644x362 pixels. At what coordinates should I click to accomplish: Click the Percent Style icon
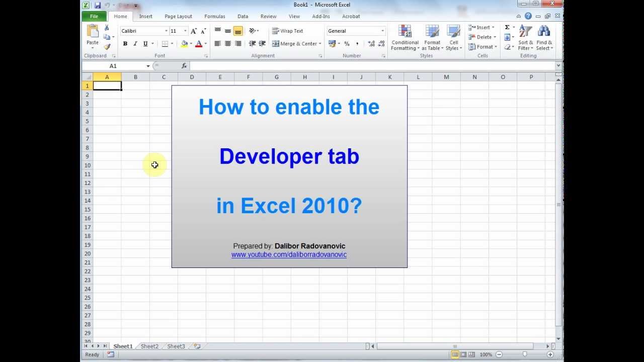tap(347, 44)
